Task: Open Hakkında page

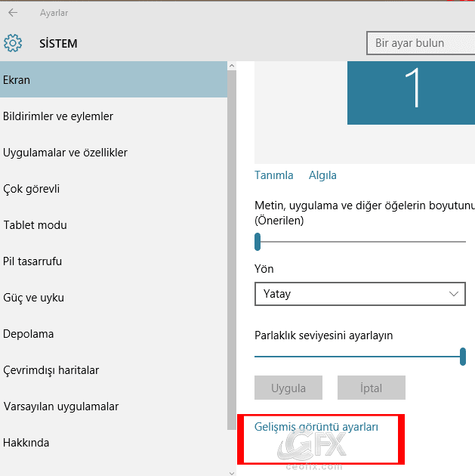Action: click(113, 443)
